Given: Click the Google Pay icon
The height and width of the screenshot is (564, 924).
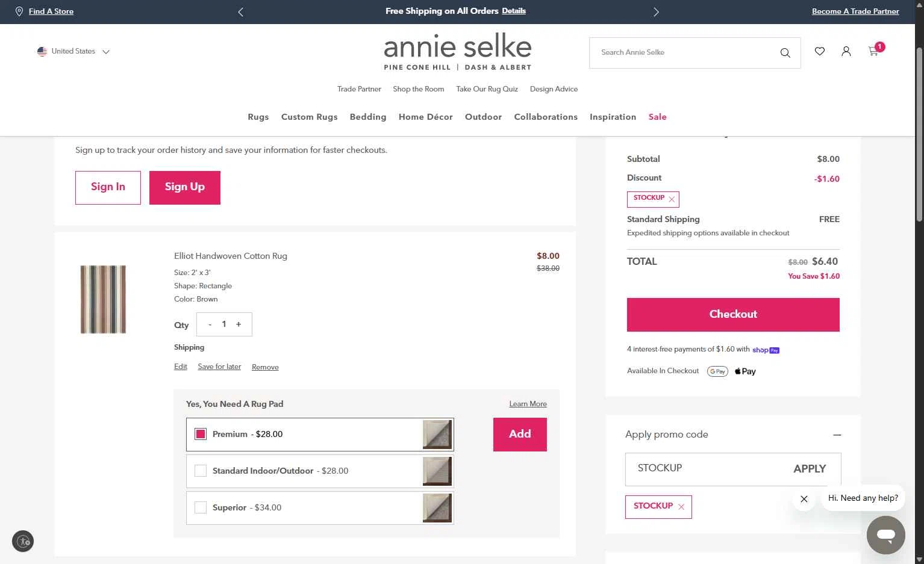Looking at the screenshot, I should (x=717, y=371).
